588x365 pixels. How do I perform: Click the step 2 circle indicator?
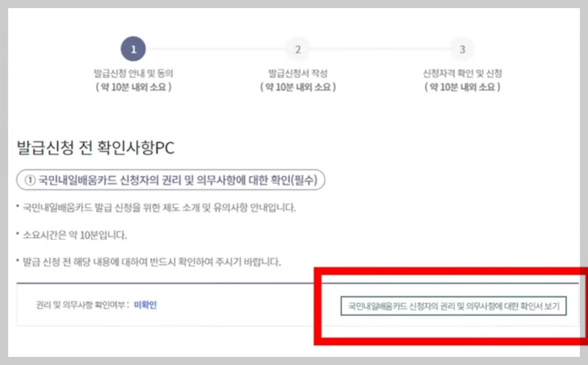click(x=298, y=49)
